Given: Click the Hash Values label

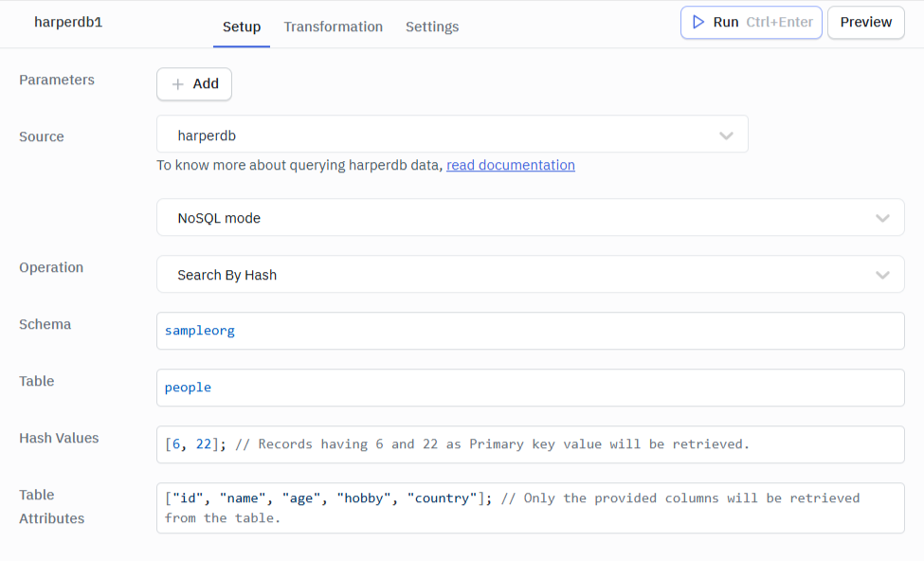Looking at the screenshot, I should pos(59,439).
